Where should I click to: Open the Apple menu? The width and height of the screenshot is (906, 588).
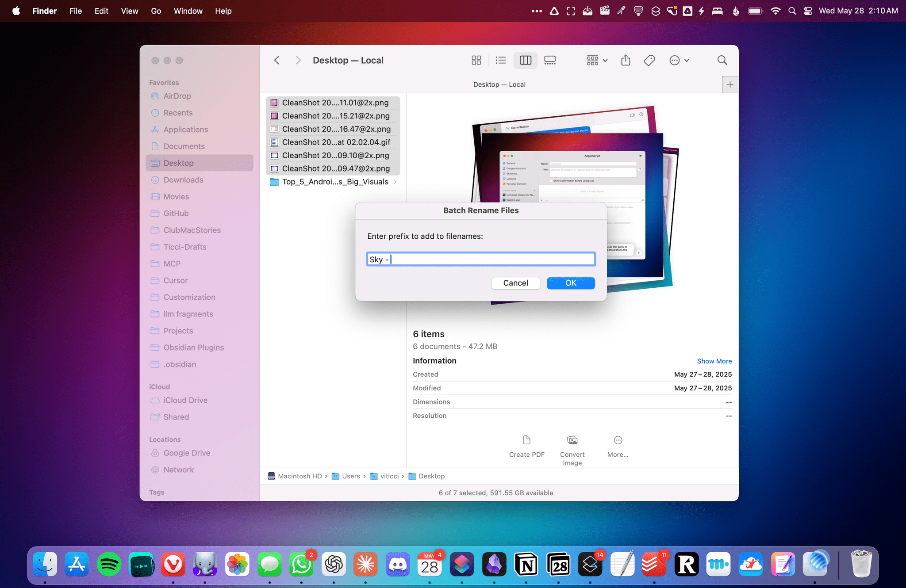click(16, 11)
